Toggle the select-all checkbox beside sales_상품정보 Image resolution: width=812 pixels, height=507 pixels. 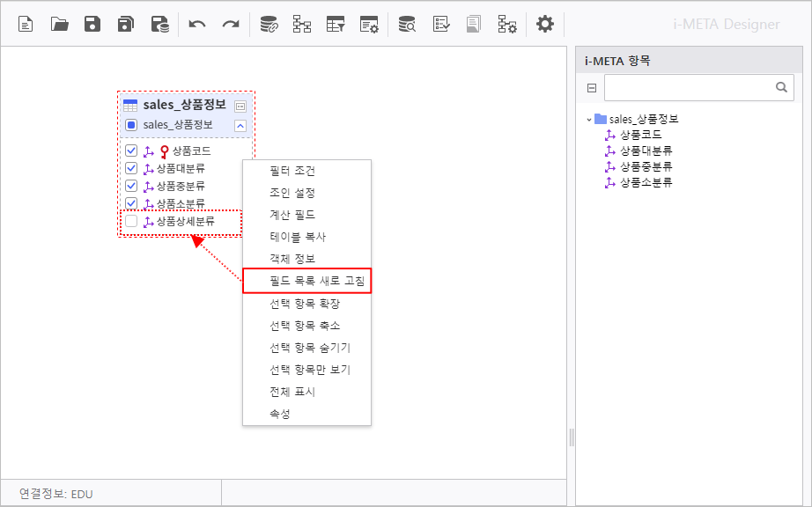coord(131,125)
